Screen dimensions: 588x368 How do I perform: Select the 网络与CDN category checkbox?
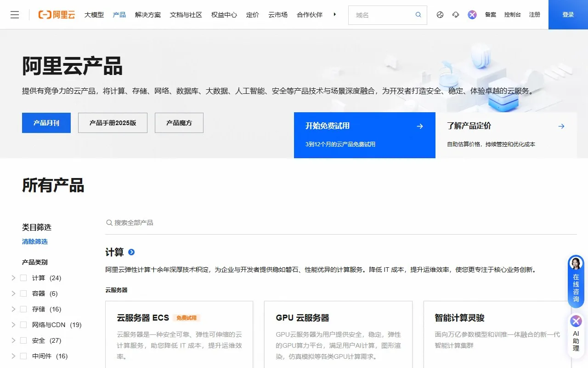click(23, 325)
